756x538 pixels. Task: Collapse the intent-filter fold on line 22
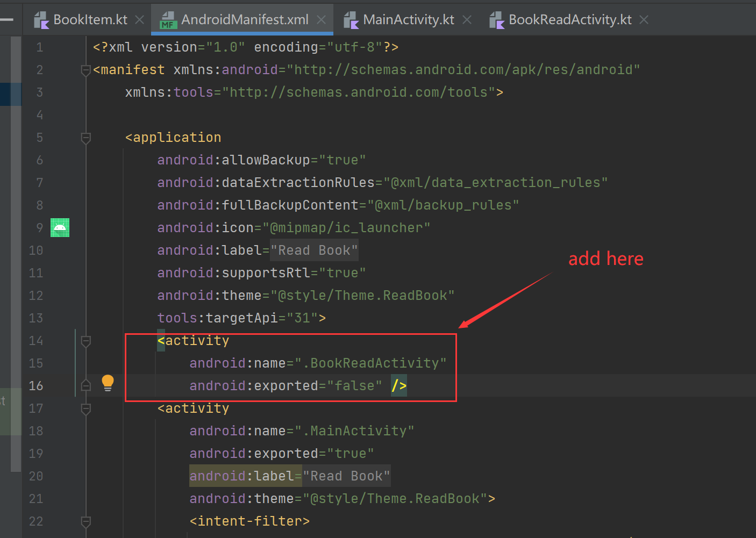pyautogui.click(x=85, y=521)
